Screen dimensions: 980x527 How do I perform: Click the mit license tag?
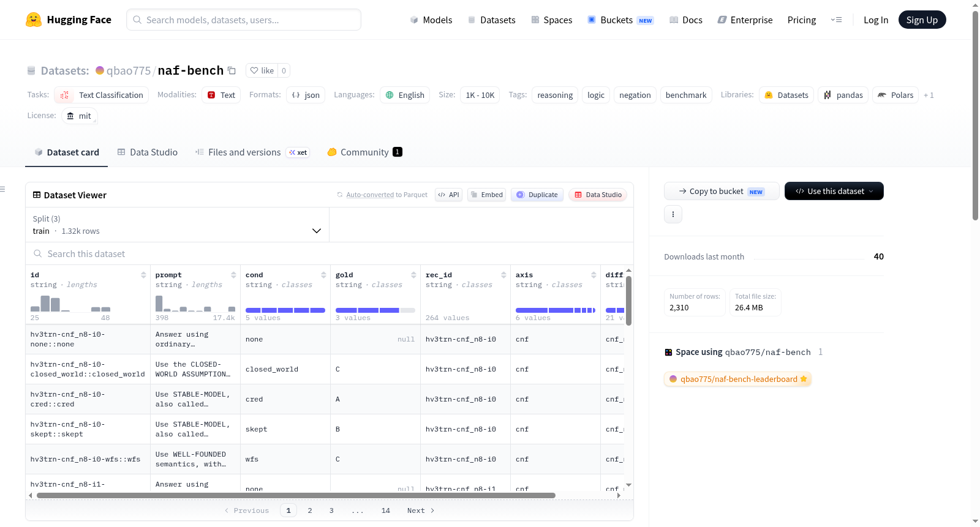(x=80, y=116)
